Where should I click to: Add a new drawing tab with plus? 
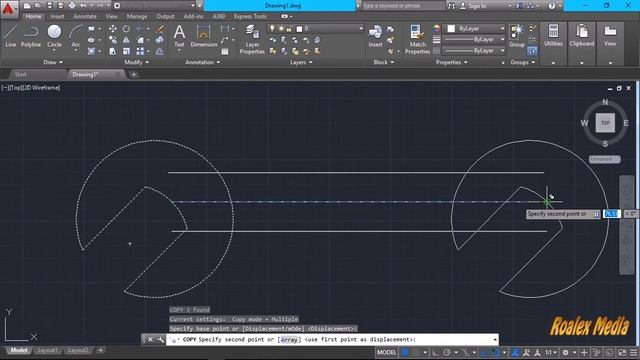133,75
